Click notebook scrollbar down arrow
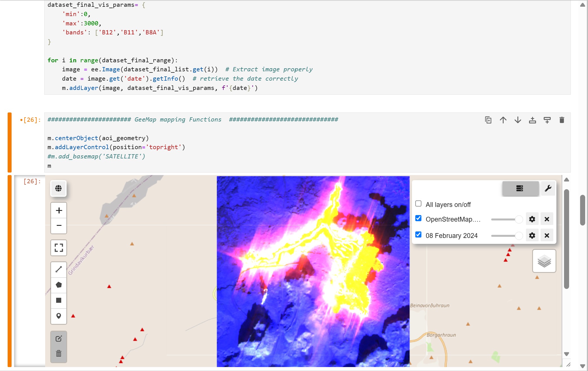The width and height of the screenshot is (588, 371). 583,366
